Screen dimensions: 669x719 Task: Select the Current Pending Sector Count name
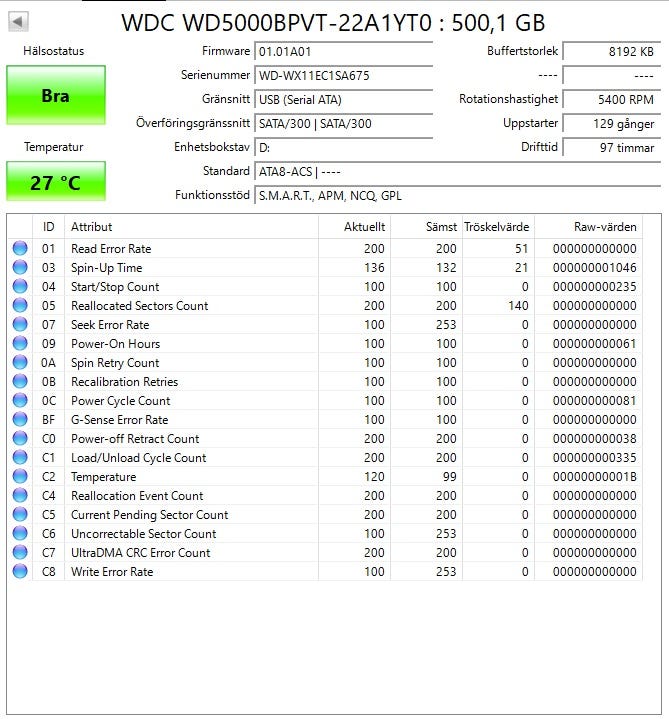tap(149, 515)
